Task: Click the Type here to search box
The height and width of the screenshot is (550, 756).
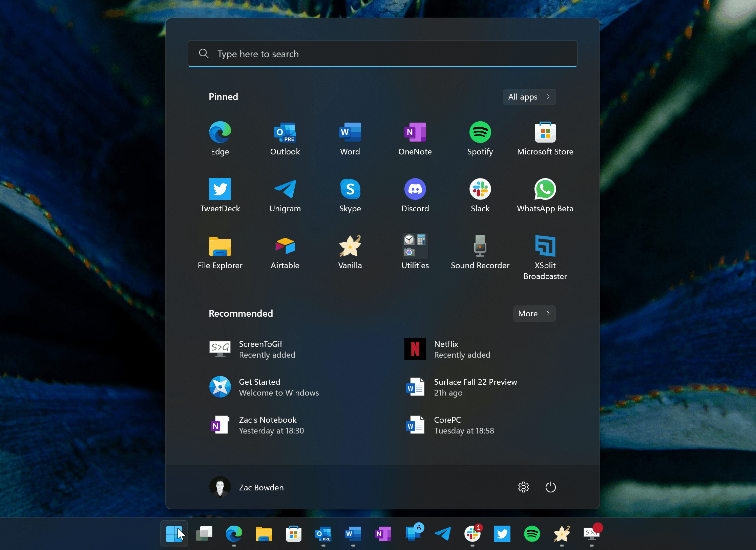Action: pyautogui.click(x=383, y=54)
